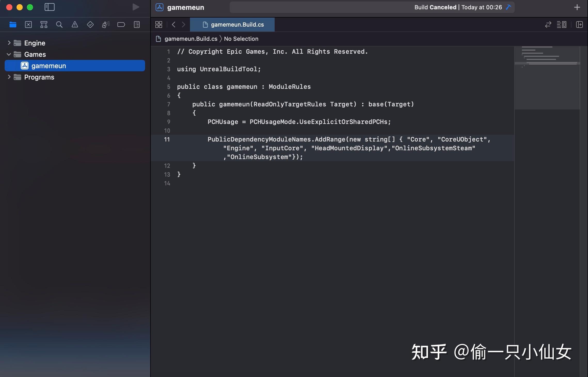Image resolution: width=588 pixels, height=377 pixels.
Task: Open the related items grid menu
Action: pos(159,25)
